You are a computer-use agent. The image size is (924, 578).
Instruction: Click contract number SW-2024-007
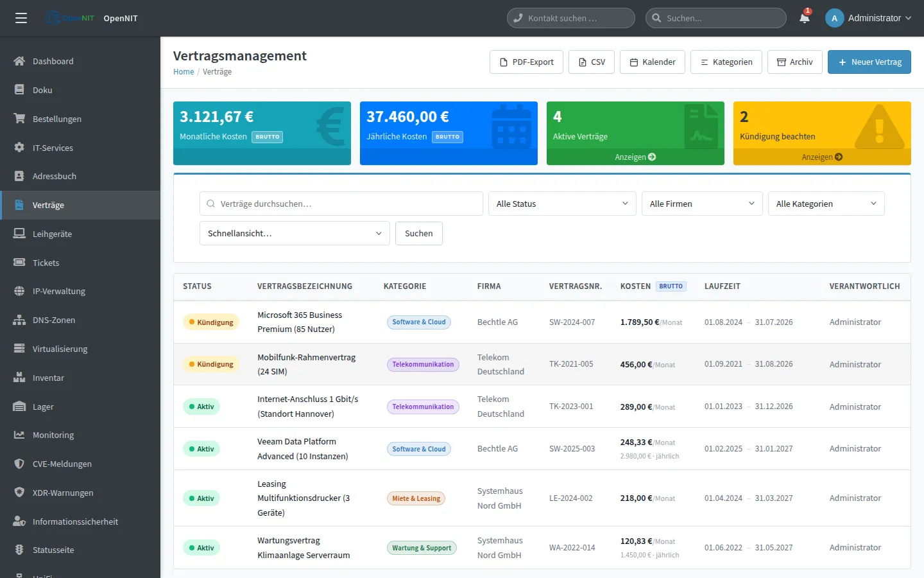coord(572,322)
